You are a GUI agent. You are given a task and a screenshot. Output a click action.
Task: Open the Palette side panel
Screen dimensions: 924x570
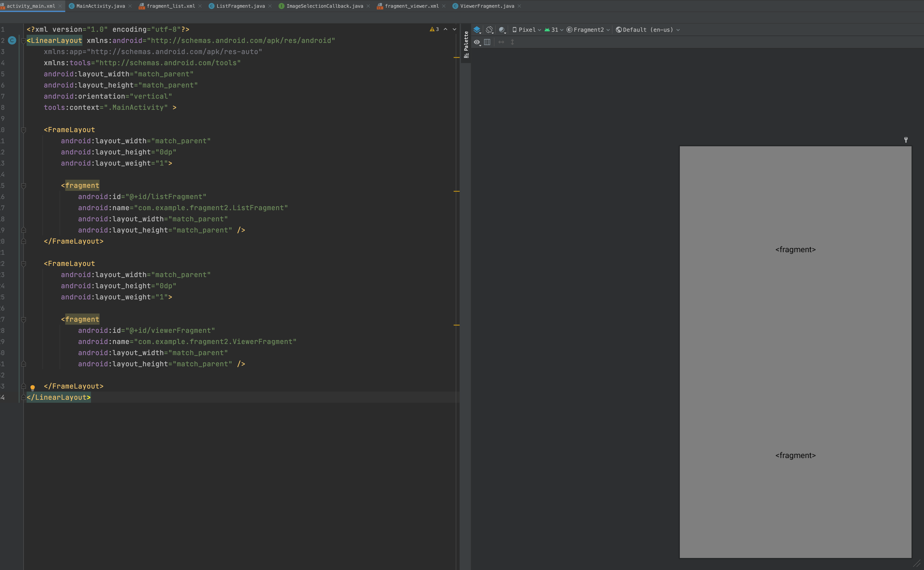click(466, 44)
